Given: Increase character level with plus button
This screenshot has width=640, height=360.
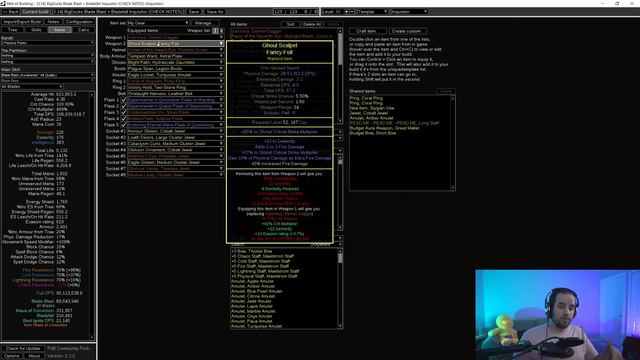Looking at the screenshot, I should 347,11.
